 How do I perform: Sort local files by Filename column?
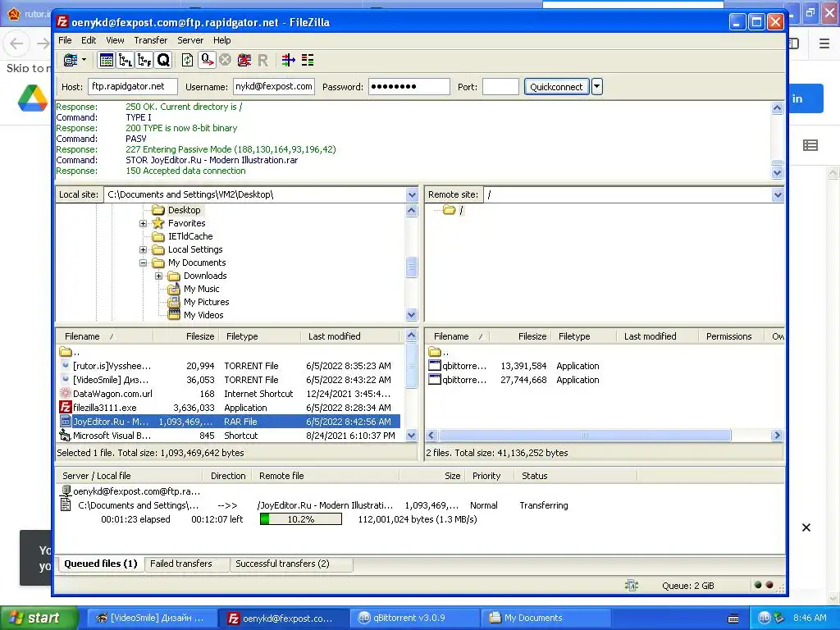click(x=104, y=336)
